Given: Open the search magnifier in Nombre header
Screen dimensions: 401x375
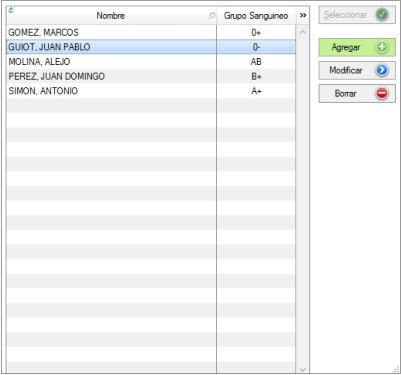Looking at the screenshot, I should tap(212, 16).
